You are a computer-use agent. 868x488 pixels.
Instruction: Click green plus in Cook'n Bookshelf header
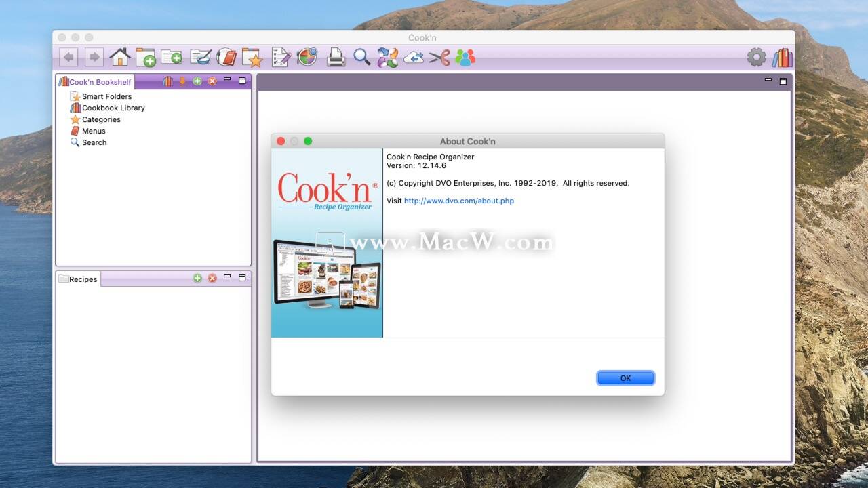[197, 81]
